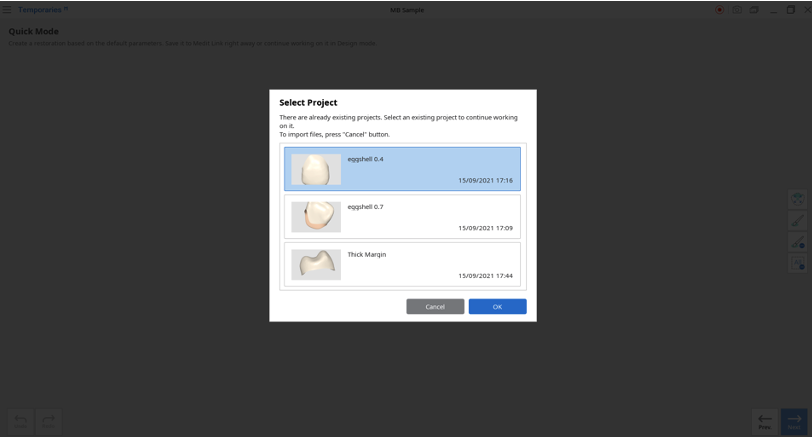
Task: Go to the previous step with Prev arrow
Action: pyautogui.click(x=765, y=421)
